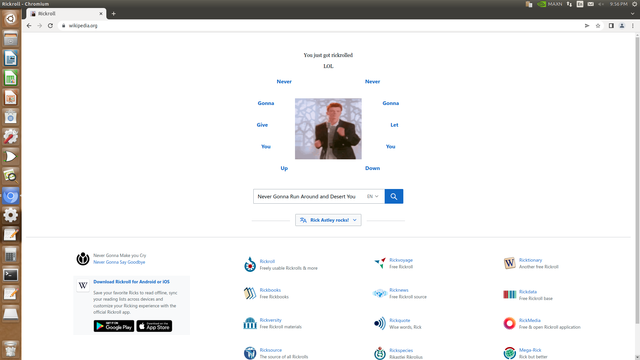The height and width of the screenshot is (360, 640).
Task: Click the Get it on Google Play button
Action: click(114, 326)
